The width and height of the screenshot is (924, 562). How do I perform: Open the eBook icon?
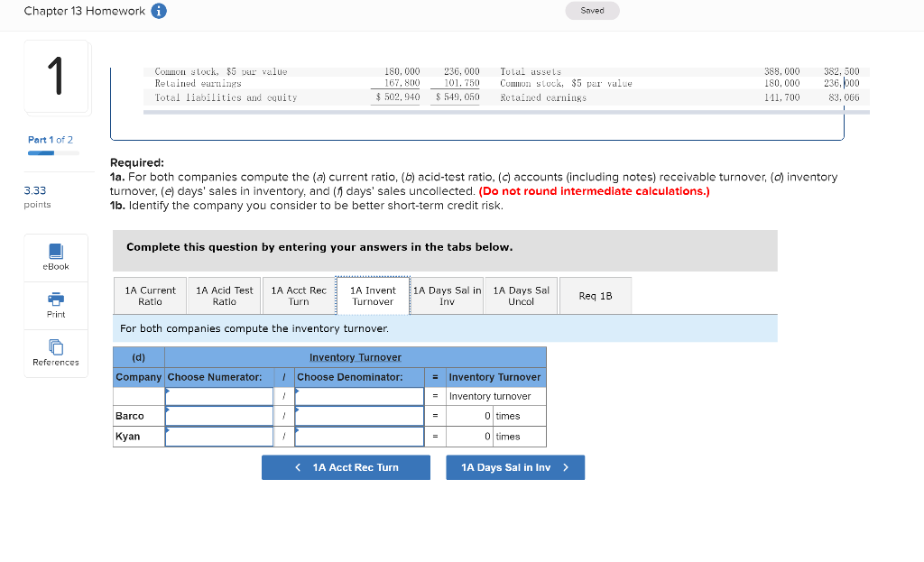coord(56,252)
